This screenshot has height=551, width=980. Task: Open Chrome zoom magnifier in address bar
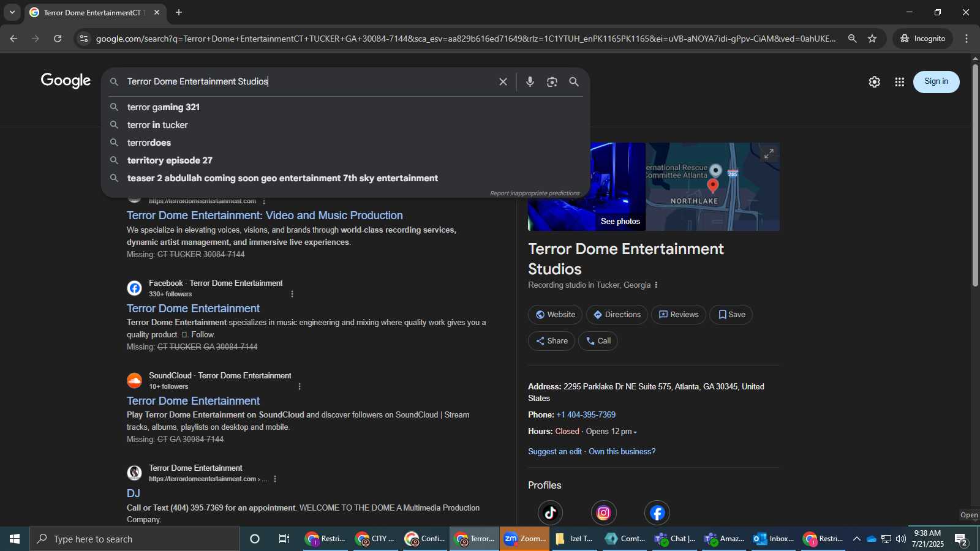coord(852,39)
